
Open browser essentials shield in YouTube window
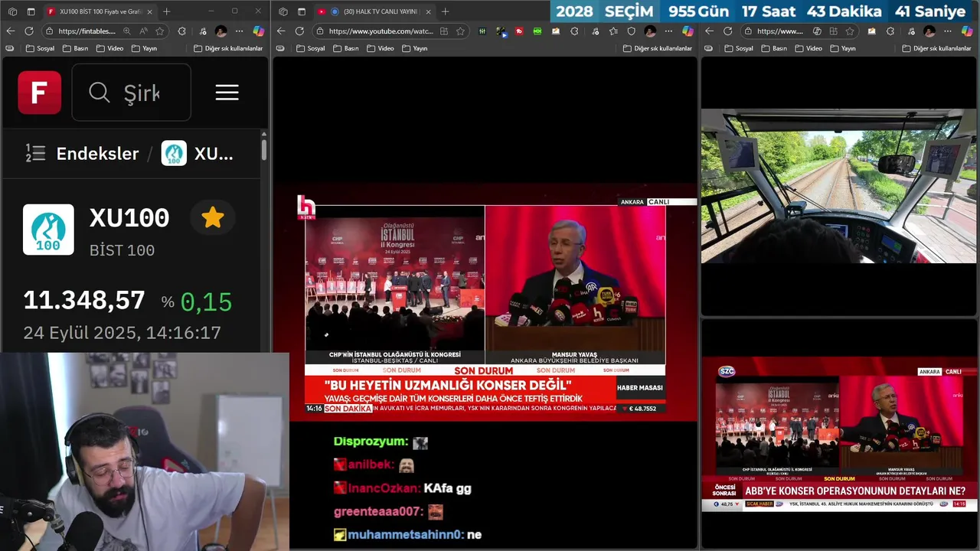coord(632,31)
